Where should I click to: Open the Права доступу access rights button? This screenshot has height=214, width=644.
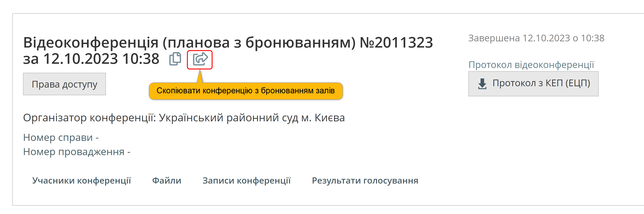(x=65, y=84)
